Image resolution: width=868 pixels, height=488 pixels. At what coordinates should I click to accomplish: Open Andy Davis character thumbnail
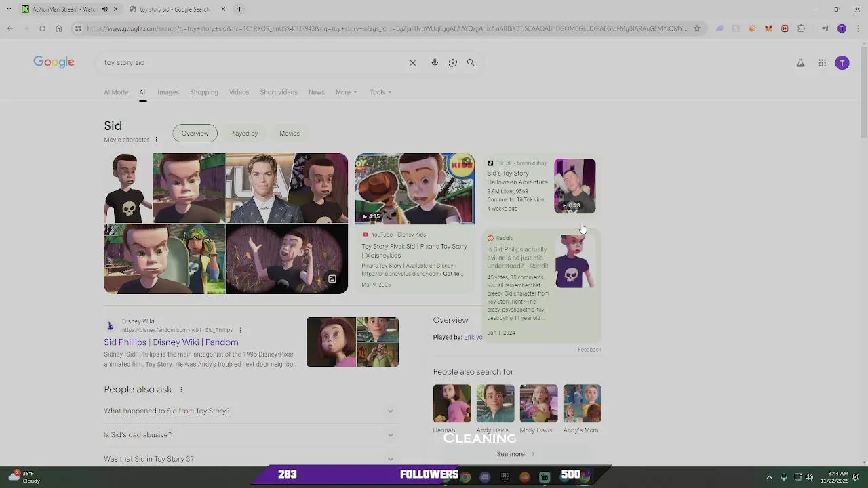[496, 403]
